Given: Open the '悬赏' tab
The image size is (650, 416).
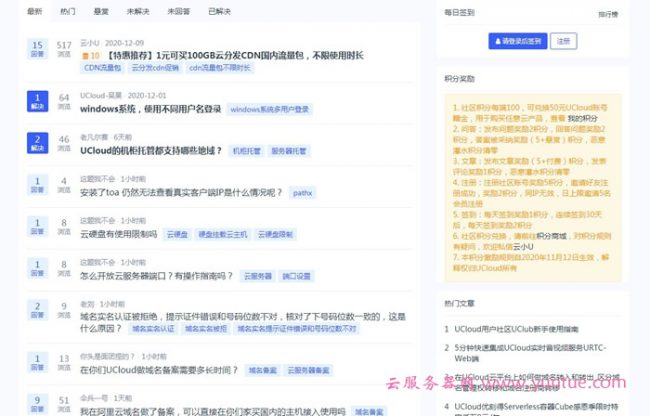Looking at the screenshot, I should [x=100, y=12].
